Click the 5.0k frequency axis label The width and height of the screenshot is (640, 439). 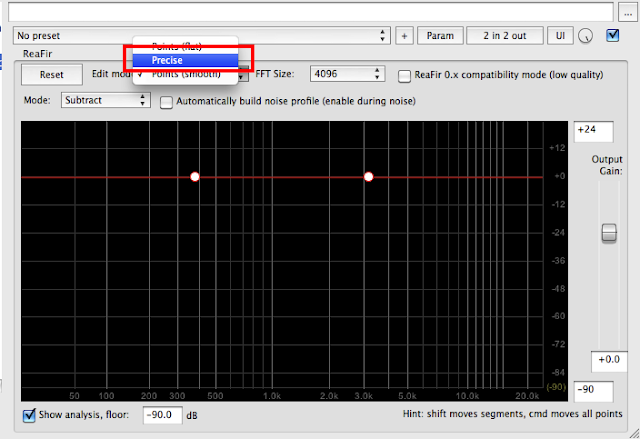407,396
